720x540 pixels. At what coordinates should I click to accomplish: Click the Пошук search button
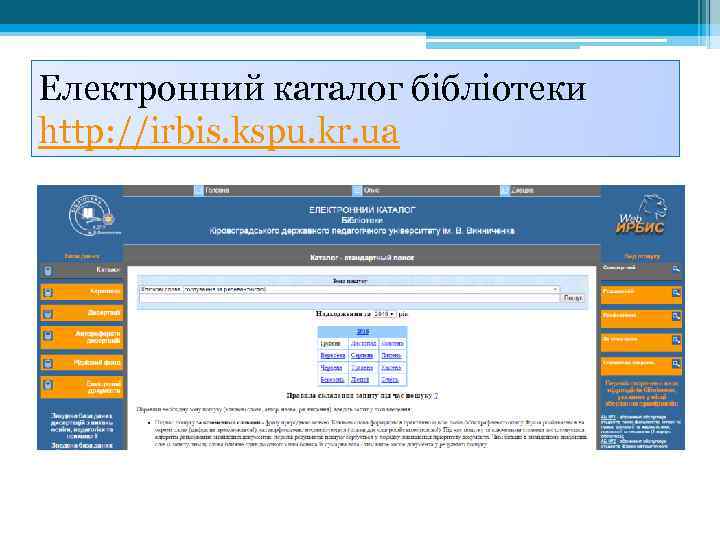point(573,298)
